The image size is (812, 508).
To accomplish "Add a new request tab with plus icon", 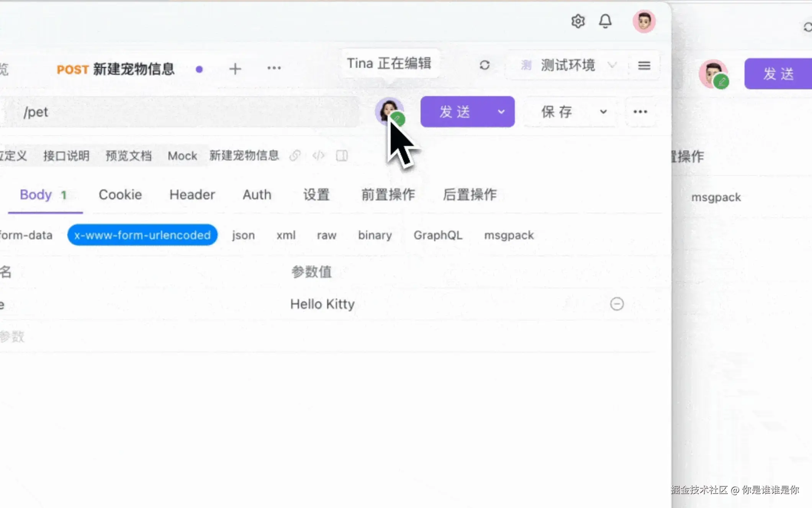I will pyautogui.click(x=235, y=69).
